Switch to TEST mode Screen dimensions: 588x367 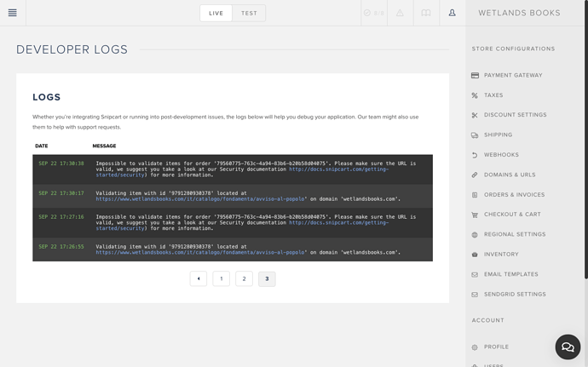(x=249, y=13)
